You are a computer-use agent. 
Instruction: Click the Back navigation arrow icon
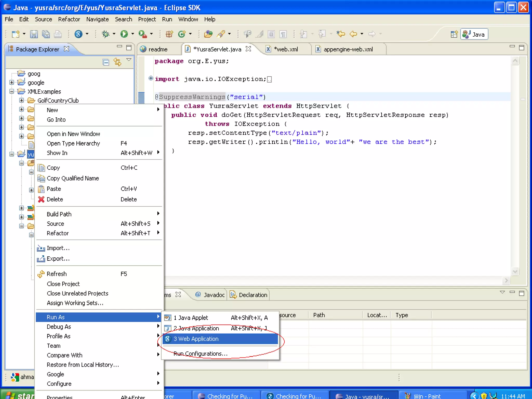pos(353,34)
